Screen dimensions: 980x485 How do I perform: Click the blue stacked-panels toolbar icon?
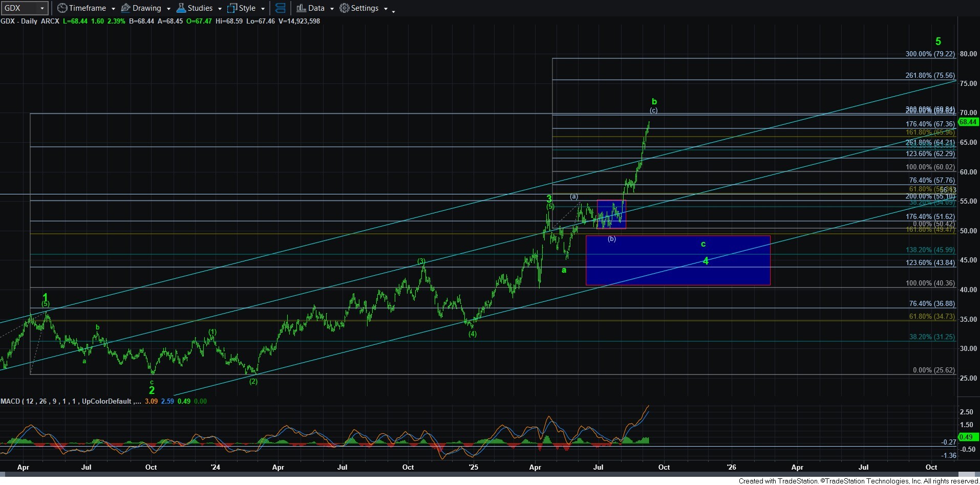point(280,8)
